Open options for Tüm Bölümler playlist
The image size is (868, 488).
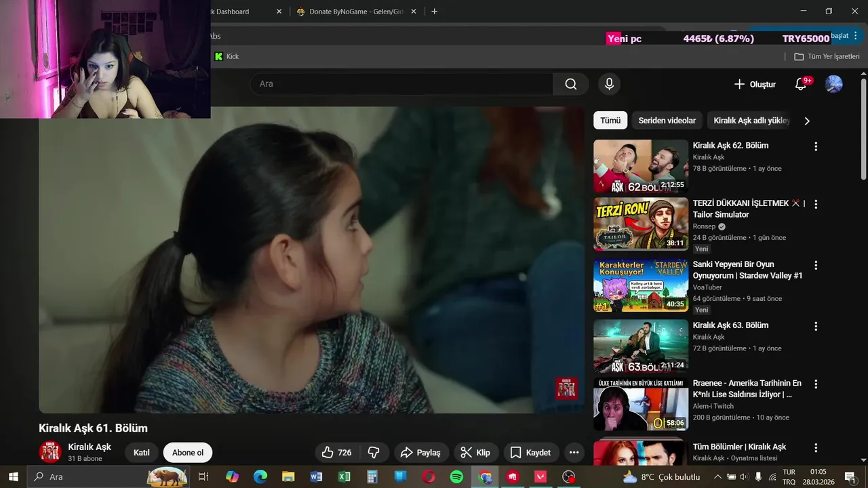816,448
